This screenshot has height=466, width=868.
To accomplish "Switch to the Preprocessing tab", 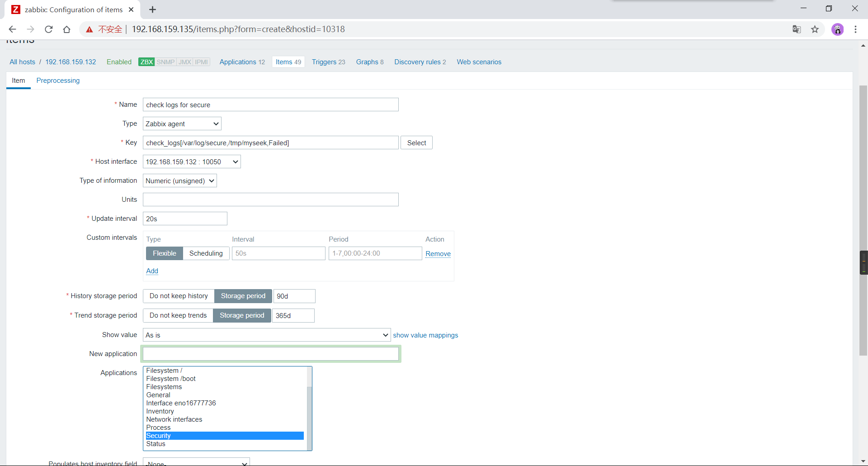I will [x=58, y=81].
